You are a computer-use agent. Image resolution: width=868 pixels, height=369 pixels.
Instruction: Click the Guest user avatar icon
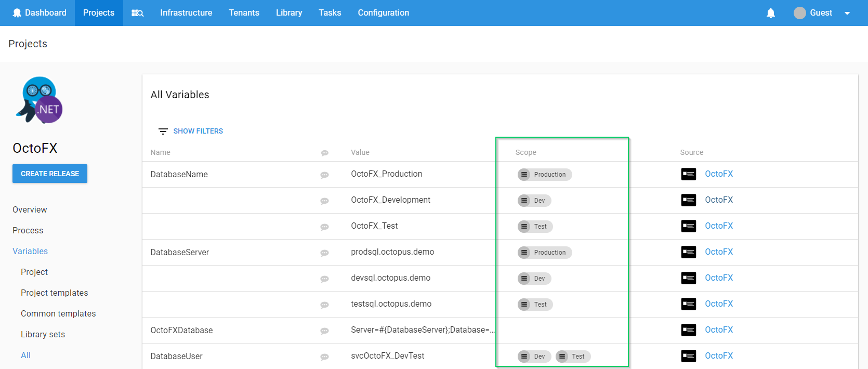coord(800,13)
